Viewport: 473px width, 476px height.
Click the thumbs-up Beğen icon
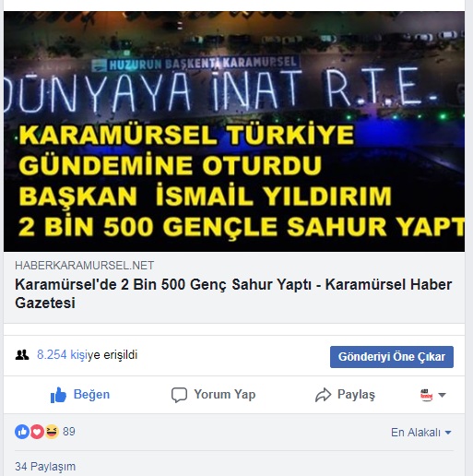pyautogui.click(x=58, y=395)
